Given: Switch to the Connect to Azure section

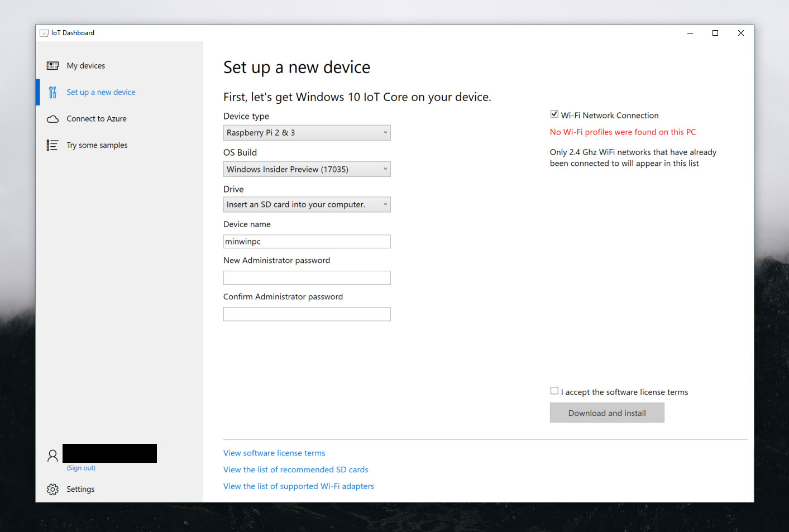Looking at the screenshot, I should pos(96,118).
